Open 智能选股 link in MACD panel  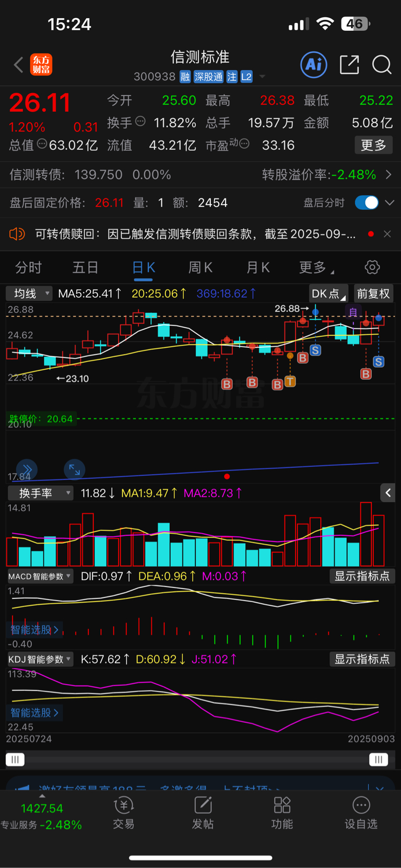tap(34, 630)
